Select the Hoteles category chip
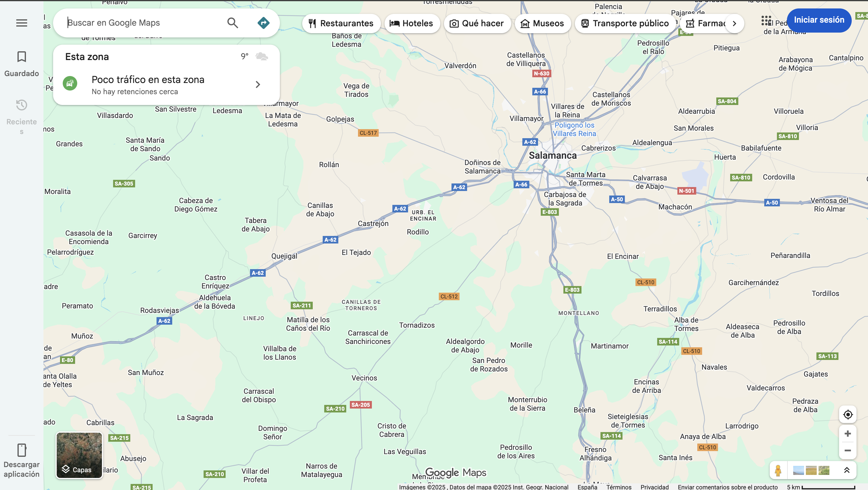Viewport: 868px width, 490px height. point(411,23)
